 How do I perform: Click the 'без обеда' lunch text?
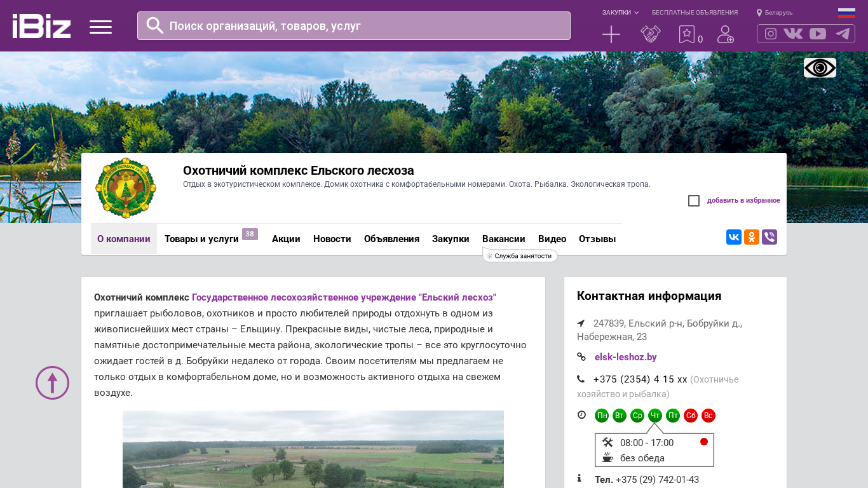pyautogui.click(x=642, y=458)
